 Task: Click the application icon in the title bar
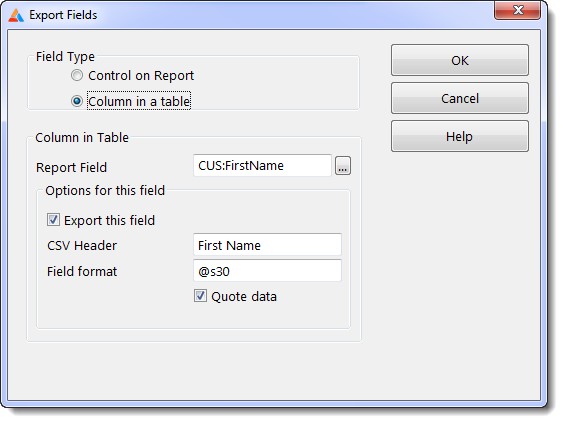click(16, 15)
